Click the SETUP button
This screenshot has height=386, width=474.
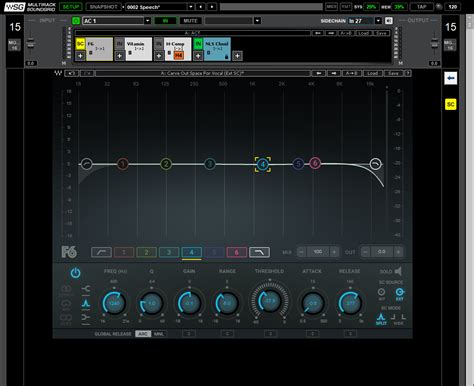pyautogui.click(x=71, y=7)
